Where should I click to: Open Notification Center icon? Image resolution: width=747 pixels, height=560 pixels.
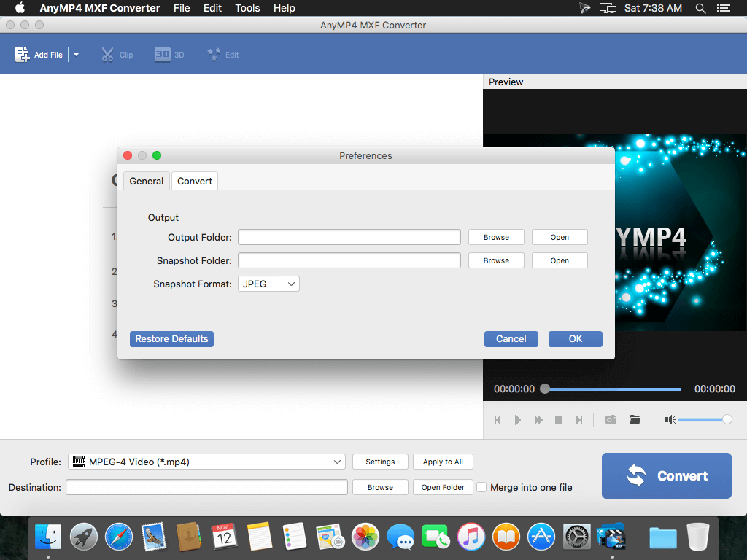(x=723, y=8)
